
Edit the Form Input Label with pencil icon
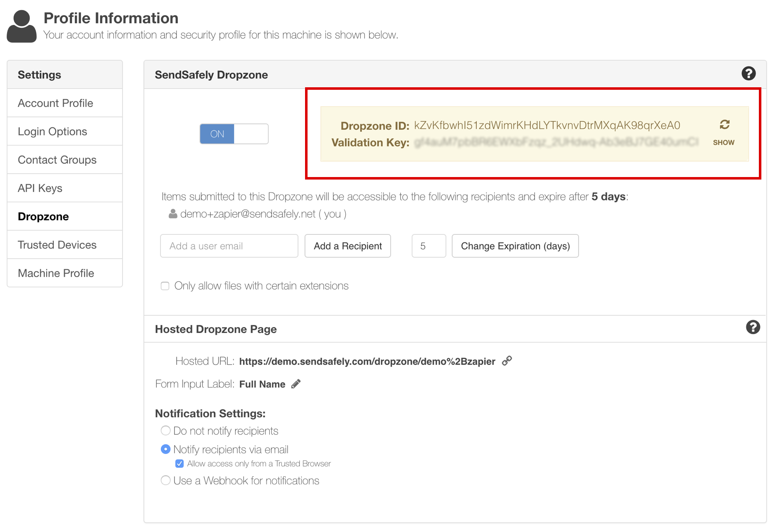tap(296, 384)
